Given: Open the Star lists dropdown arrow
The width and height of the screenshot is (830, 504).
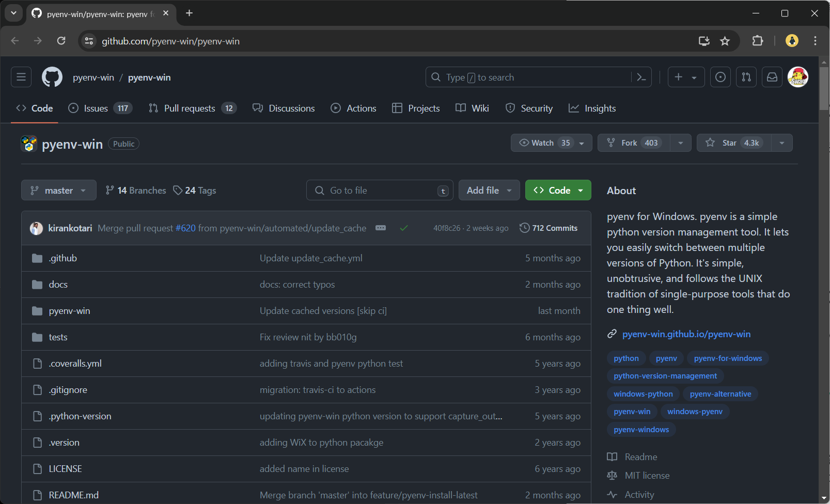Looking at the screenshot, I should click(x=782, y=143).
